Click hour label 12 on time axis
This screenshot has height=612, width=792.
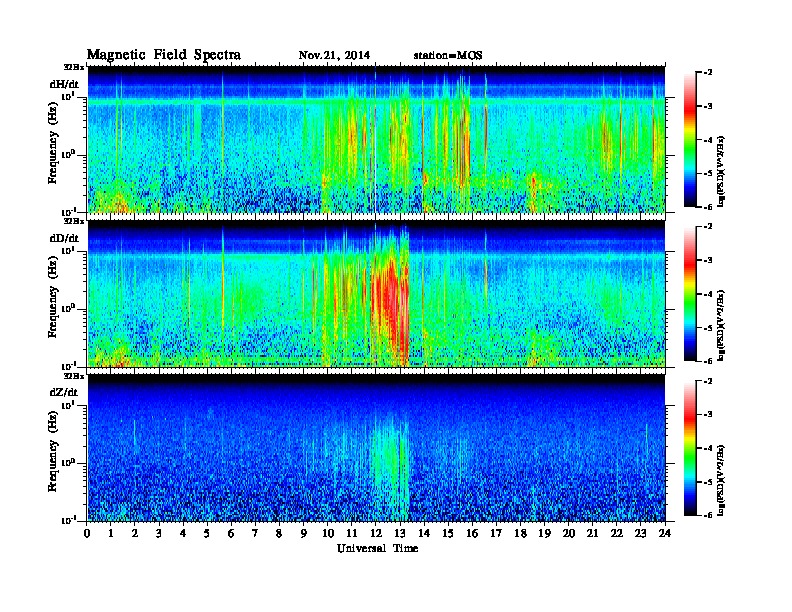[376, 534]
